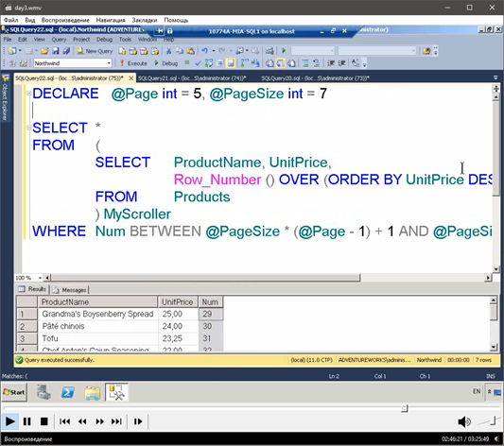504x446 pixels.
Task: Switch to the Messages tab
Action: tap(70, 290)
